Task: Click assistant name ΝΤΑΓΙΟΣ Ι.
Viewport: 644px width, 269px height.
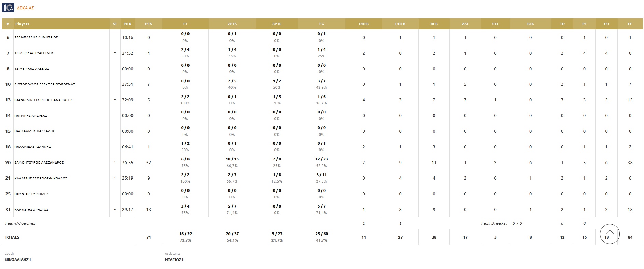Action: [174, 260]
